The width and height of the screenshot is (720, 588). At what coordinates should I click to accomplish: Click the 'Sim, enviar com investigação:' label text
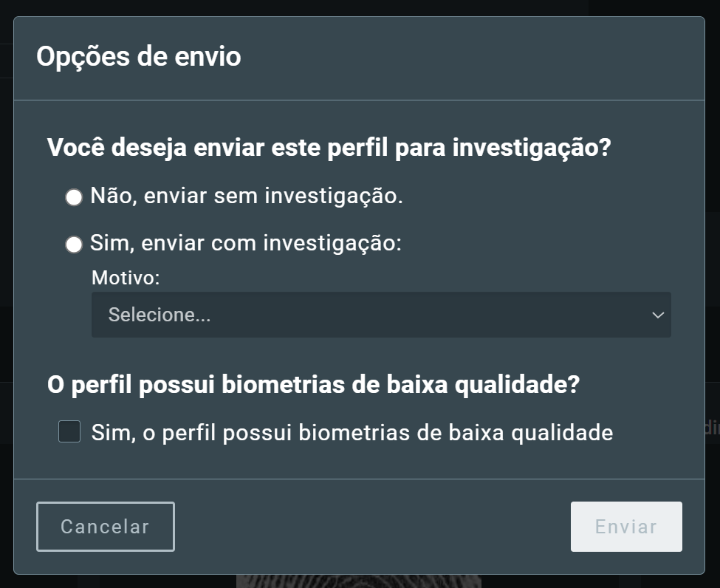[246, 244]
